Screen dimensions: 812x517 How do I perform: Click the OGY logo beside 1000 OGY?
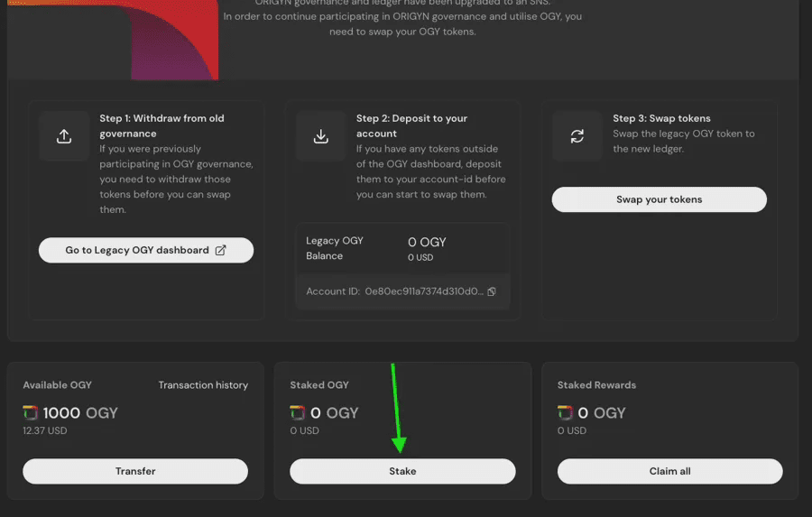[x=31, y=413]
